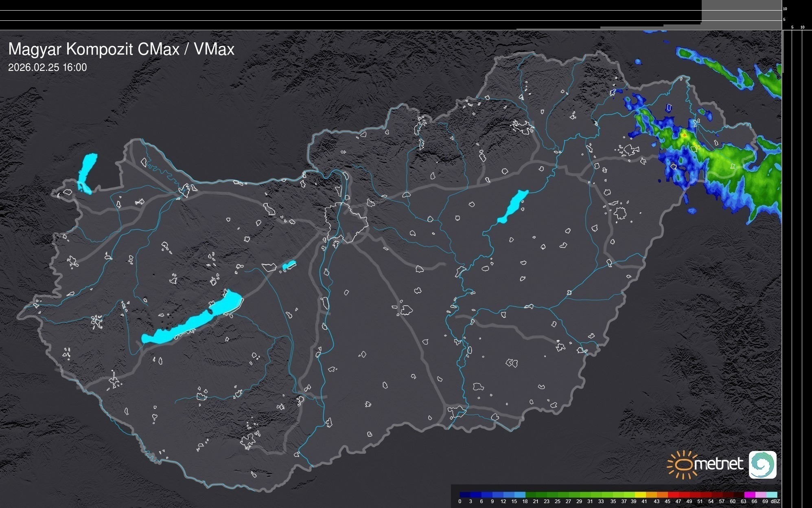Click the red radar echo core
Viewport: 812px width, 508px height.
684,135
